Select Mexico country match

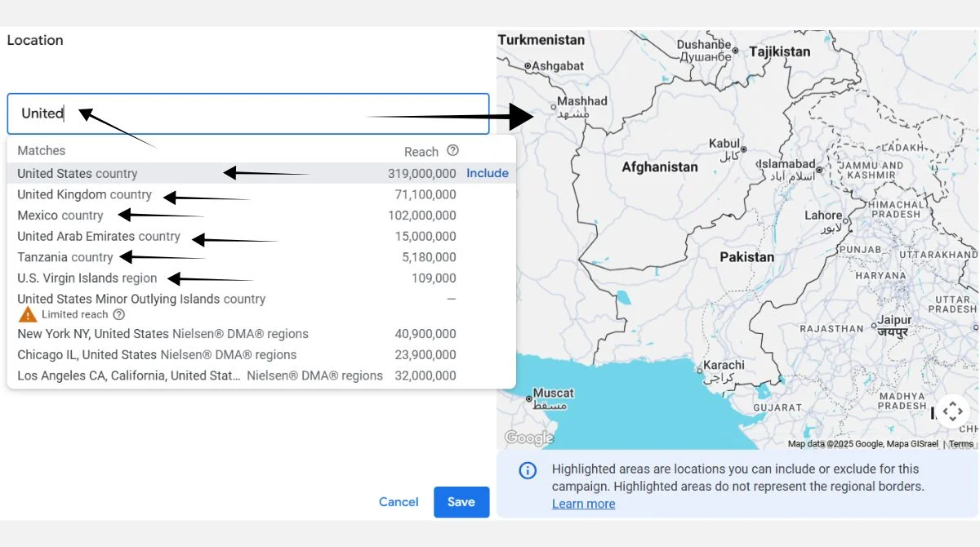point(261,216)
